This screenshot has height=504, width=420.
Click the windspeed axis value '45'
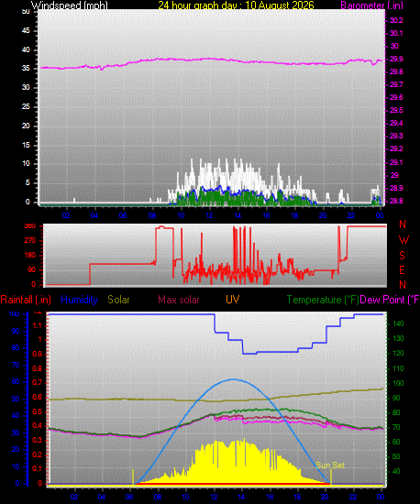click(x=26, y=31)
